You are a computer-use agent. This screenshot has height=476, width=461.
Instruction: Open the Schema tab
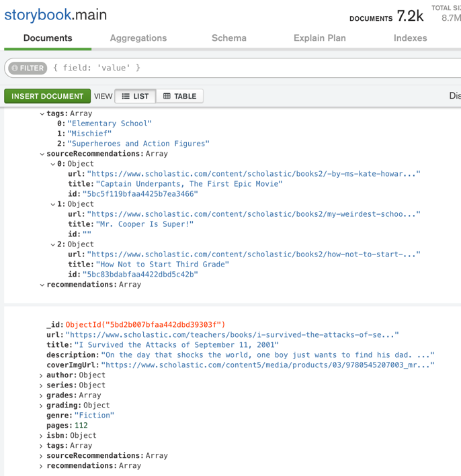coord(229,38)
